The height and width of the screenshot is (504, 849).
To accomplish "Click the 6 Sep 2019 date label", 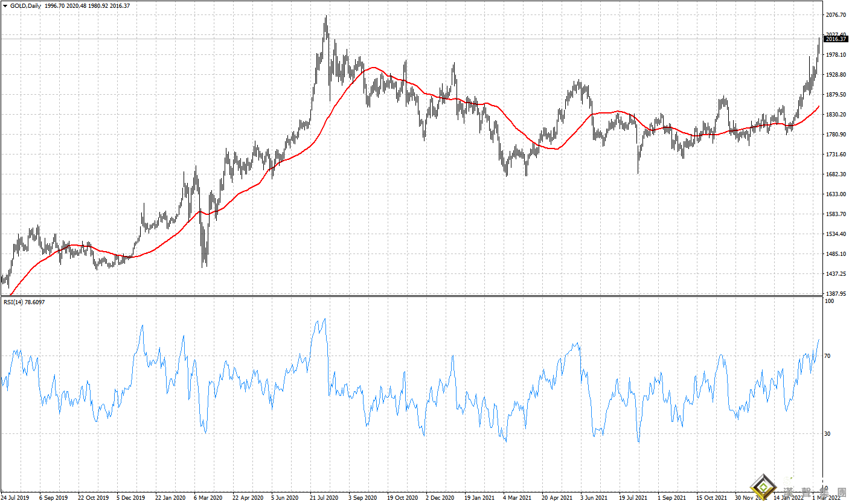I will (53, 498).
